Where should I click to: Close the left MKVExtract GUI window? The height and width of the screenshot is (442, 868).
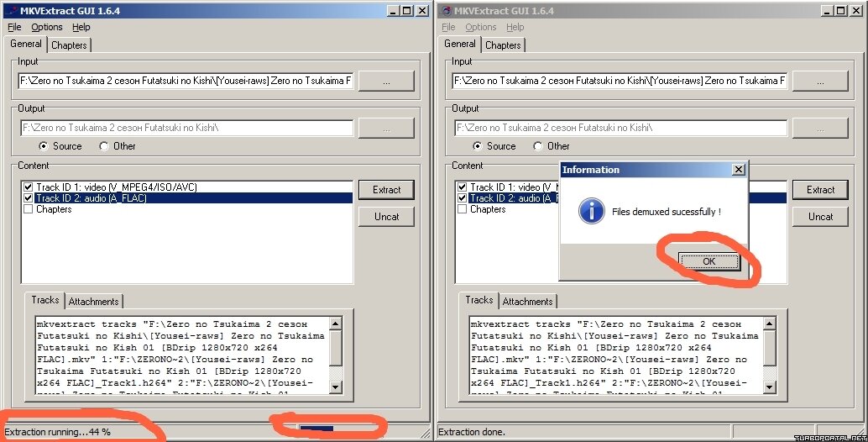click(421, 11)
